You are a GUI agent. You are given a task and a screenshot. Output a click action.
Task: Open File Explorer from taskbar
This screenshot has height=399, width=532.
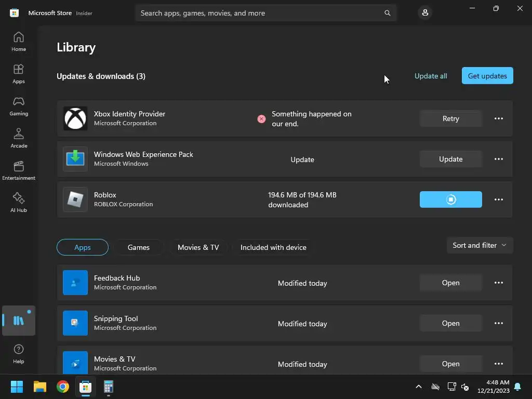39,387
